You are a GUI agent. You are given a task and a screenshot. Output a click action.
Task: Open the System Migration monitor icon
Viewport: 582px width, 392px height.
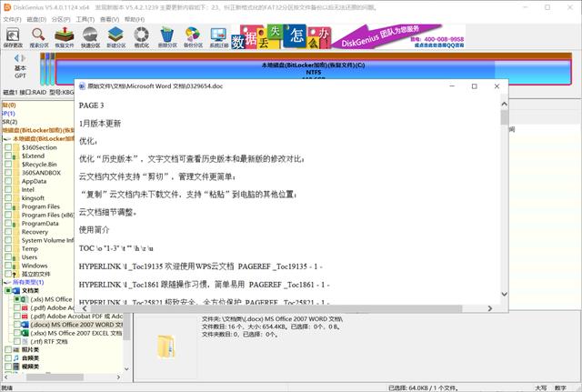pos(218,37)
